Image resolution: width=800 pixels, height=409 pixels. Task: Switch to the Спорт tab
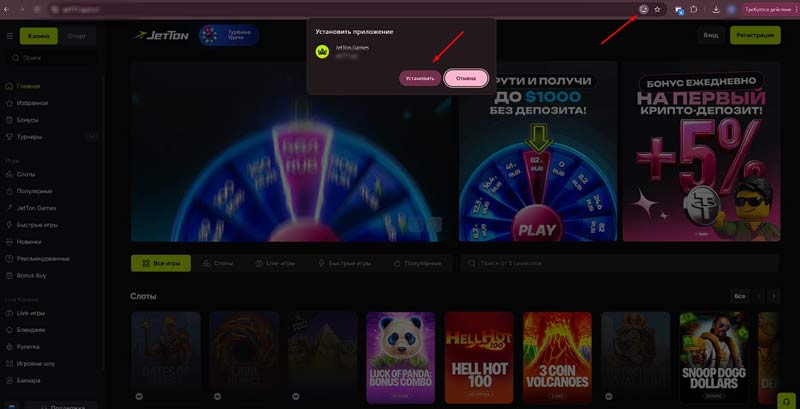77,36
